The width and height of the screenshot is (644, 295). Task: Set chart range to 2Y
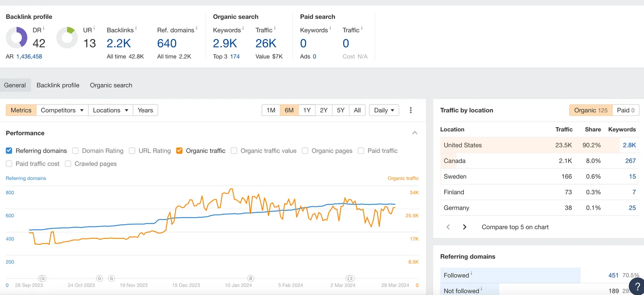[324, 110]
